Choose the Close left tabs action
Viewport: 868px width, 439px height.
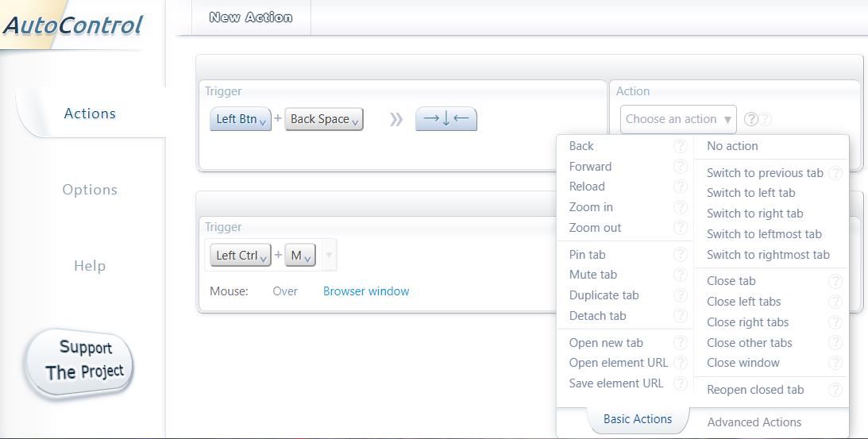point(743,302)
